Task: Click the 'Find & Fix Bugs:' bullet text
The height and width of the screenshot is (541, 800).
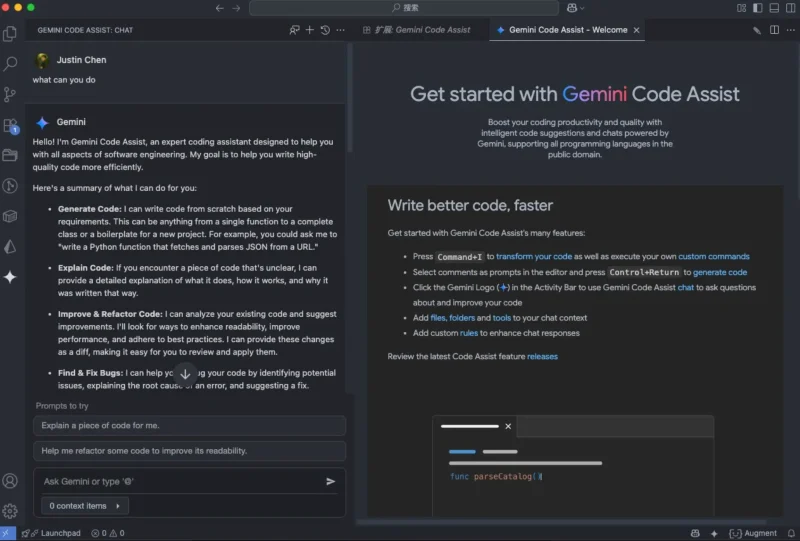Action: pos(90,373)
